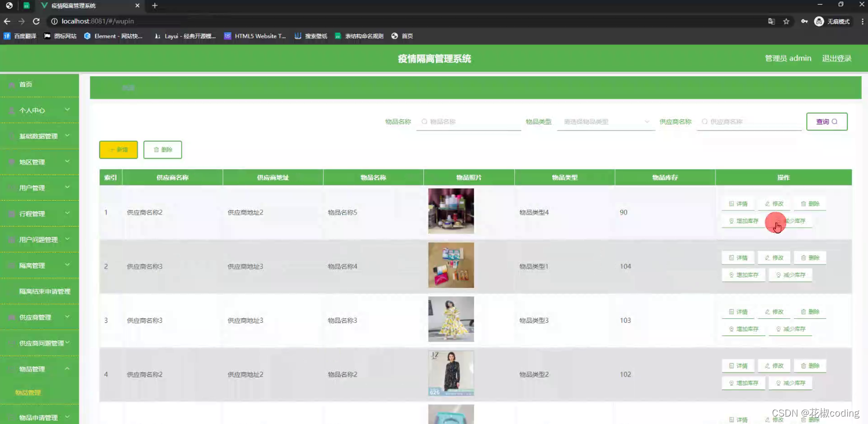Expand 地区管理 sidebar menu
Viewport: 868px width, 424px height.
(x=39, y=162)
